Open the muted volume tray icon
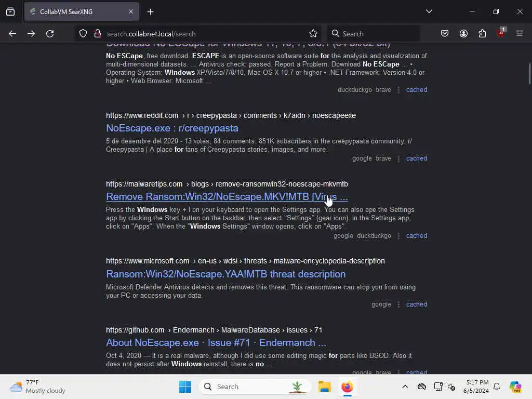 pos(451,387)
